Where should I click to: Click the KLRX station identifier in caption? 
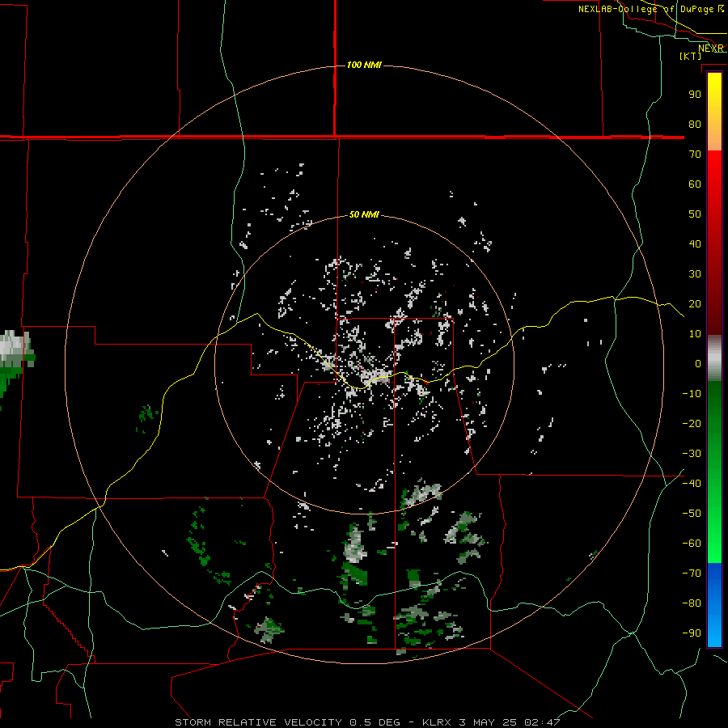click(x=437, y=722)
